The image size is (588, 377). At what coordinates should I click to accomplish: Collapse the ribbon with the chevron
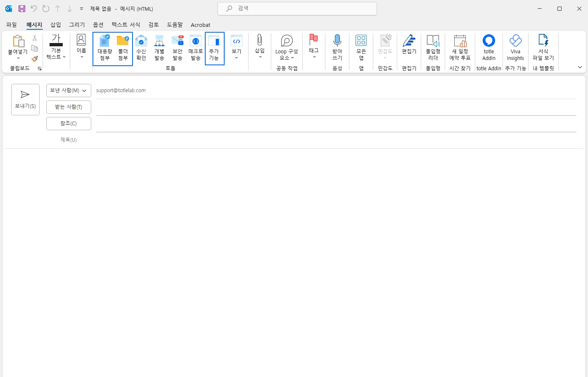tap(580, 67)
